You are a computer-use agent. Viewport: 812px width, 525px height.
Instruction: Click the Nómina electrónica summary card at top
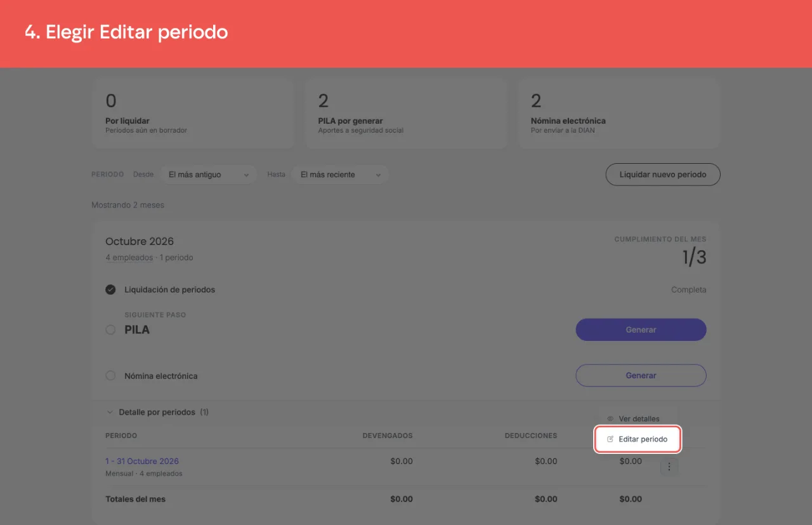[x=619, y=114]
